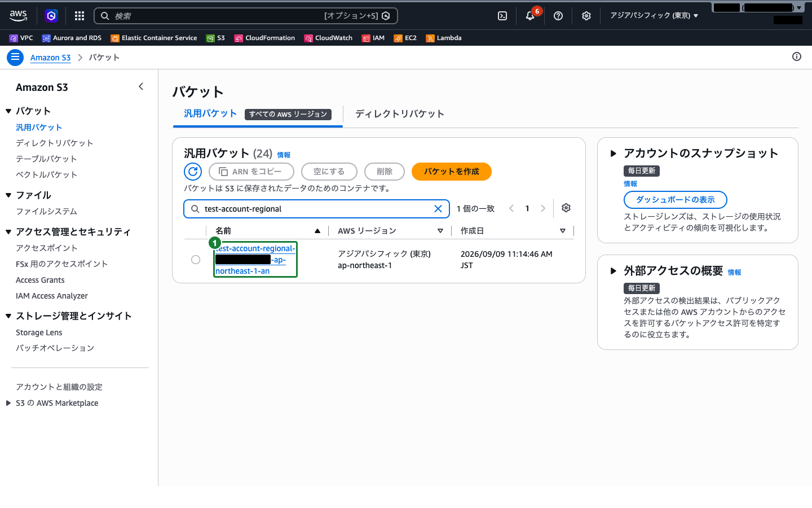
Task: Open テーブルバケット in the sidebar
Action: [46, 159]
